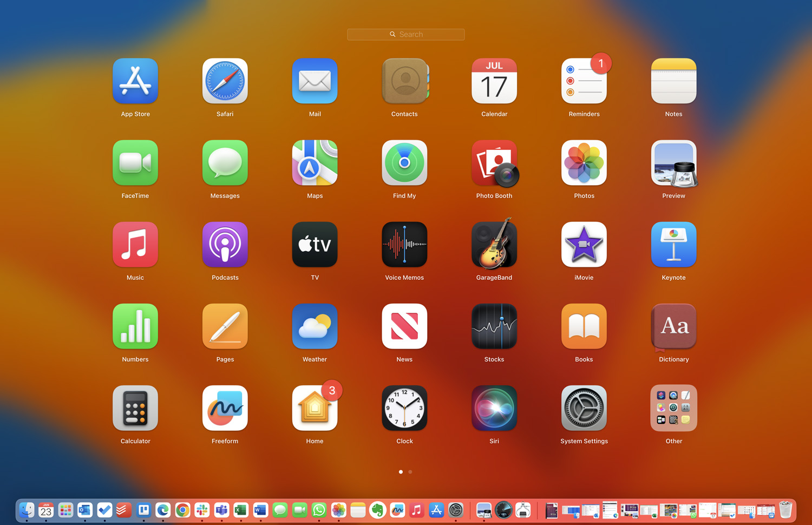
Task: Open Home with the 3 badge
Action: tap(315, 408)
